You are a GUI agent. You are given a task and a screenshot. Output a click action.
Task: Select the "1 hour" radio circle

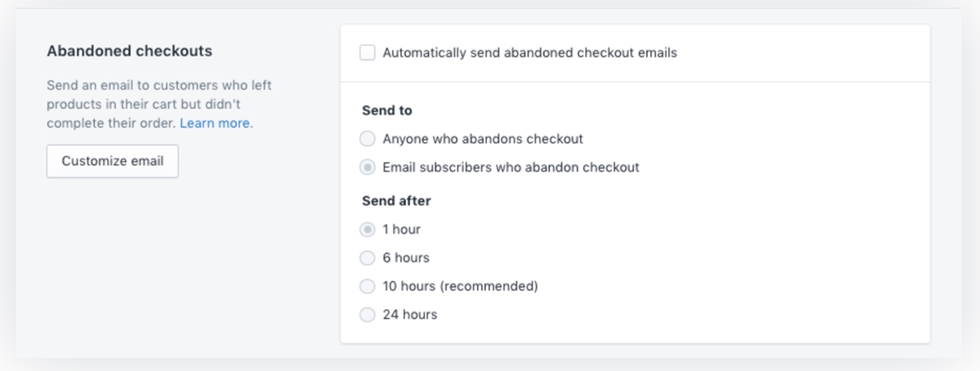367,230
